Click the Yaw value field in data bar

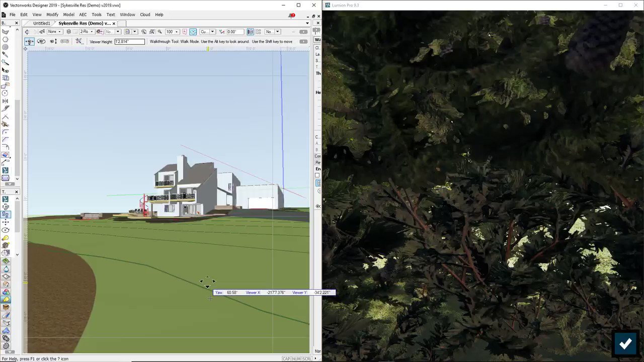[232, 292]
